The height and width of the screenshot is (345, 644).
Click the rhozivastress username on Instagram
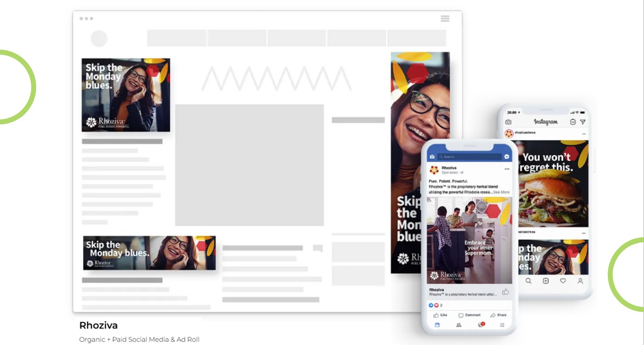pyautogui.click(x=525, y=133)
